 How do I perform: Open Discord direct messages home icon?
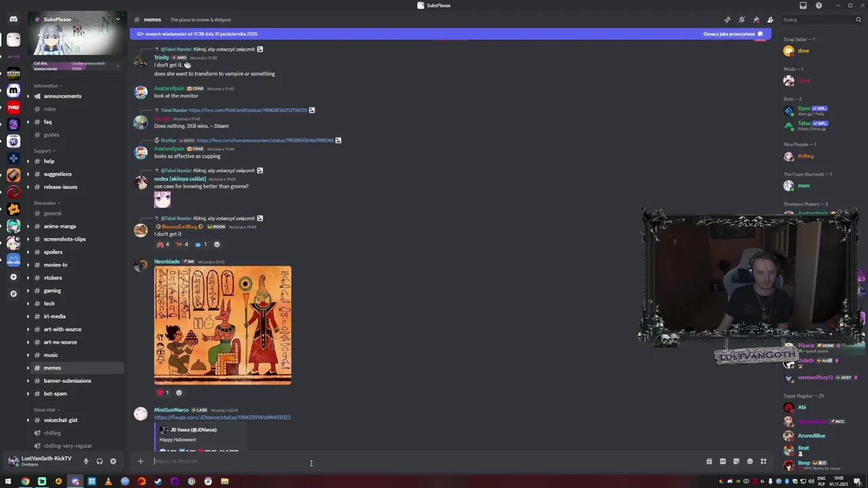click(x=14, y=19)
